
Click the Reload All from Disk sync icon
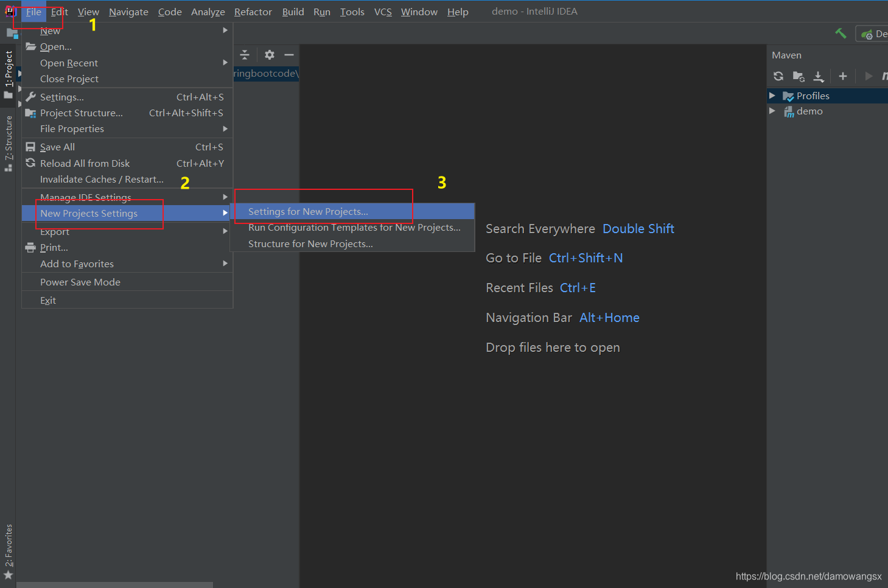click(x=30, y=163)
